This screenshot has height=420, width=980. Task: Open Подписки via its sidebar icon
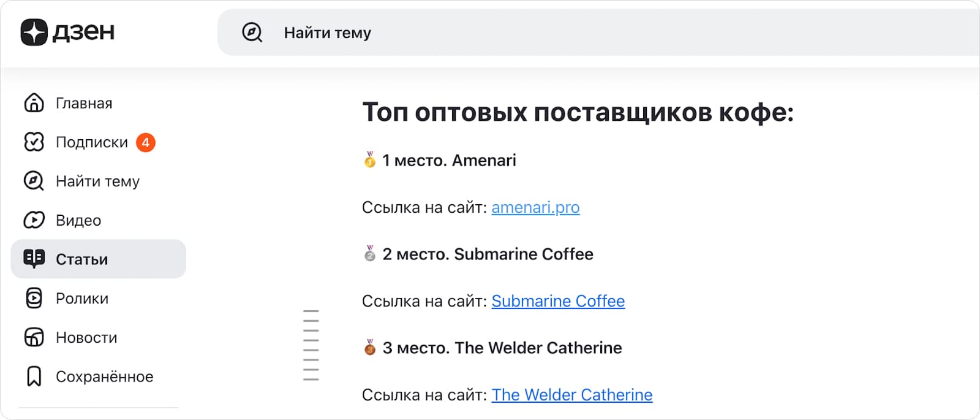coord(34,142)
